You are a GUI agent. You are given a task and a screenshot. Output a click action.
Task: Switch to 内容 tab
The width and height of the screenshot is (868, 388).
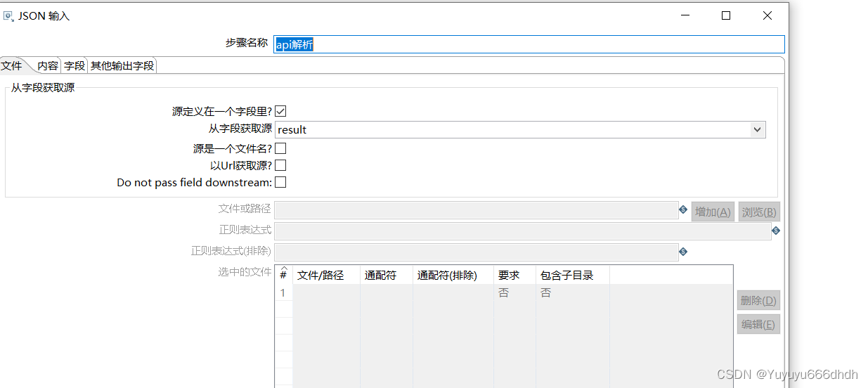(48, 65)
